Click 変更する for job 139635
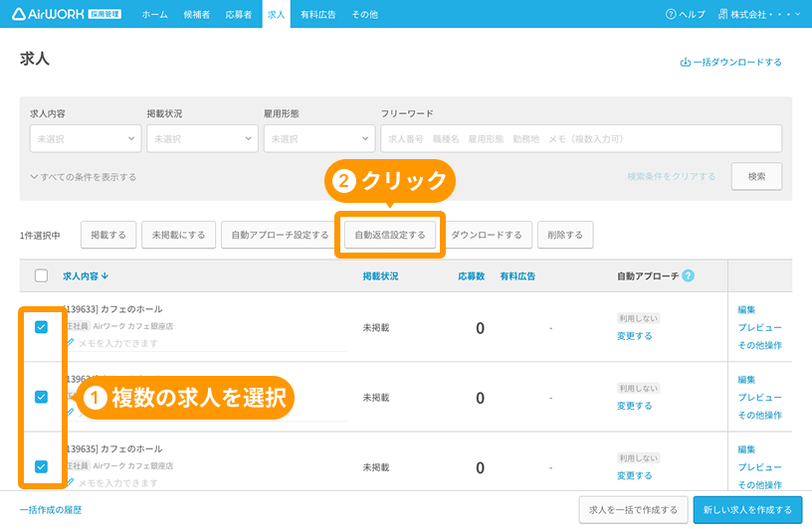812x529 pixels. [x=635, y=475]
